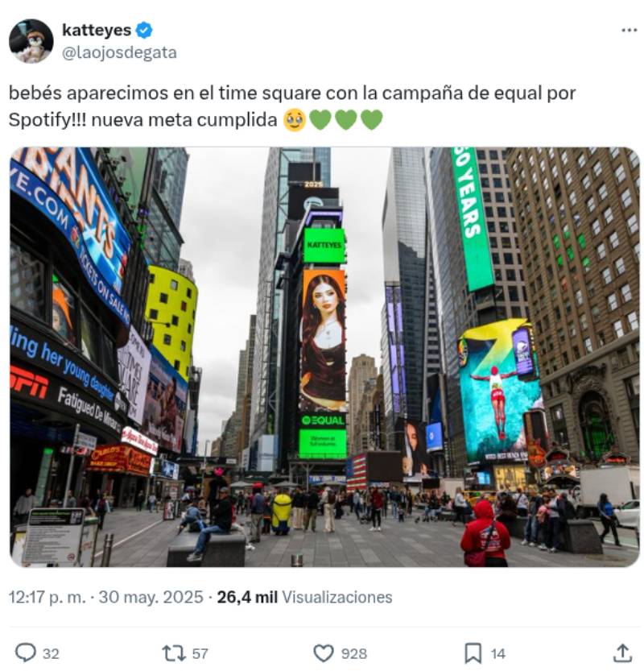Open the attached Times Square photo

pos(324,357)
